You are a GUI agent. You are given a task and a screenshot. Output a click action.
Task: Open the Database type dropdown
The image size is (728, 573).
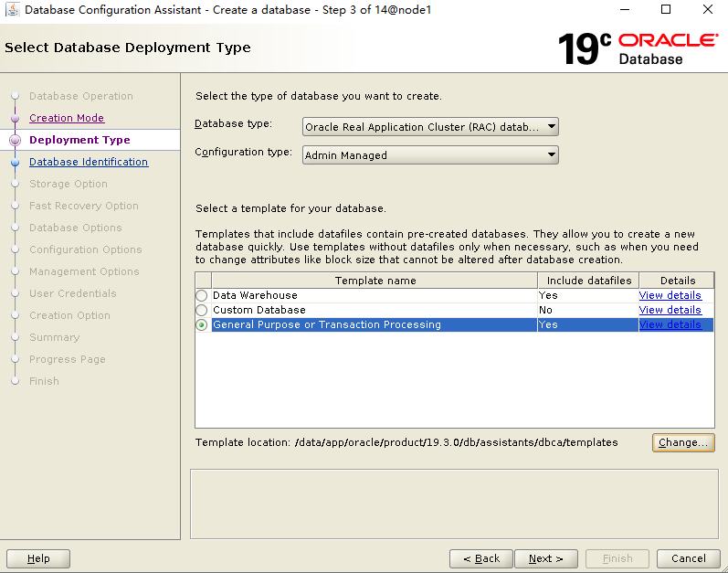(430, 127)
